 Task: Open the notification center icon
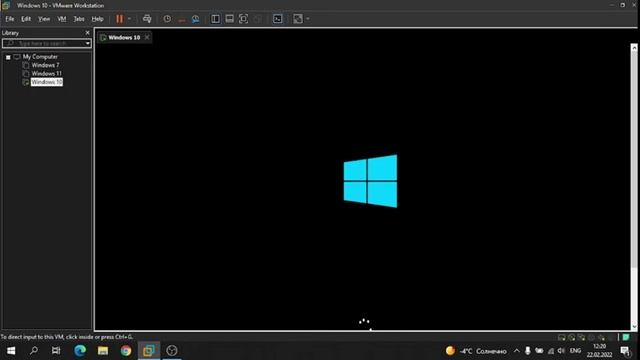click(625, 351)
